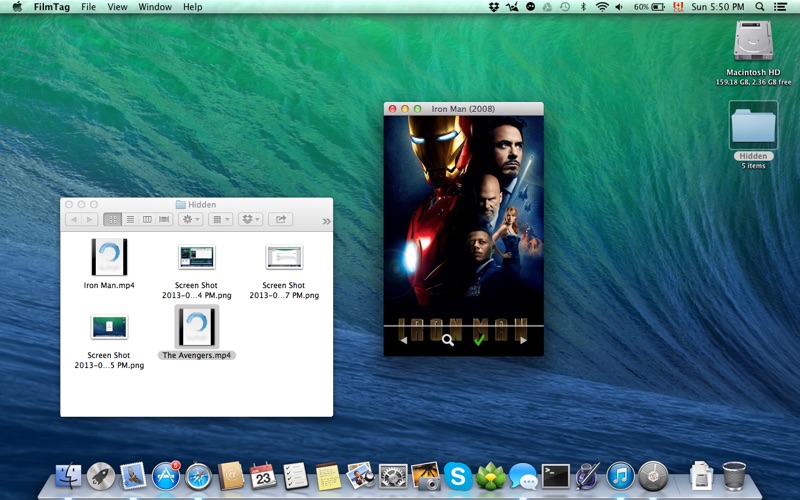
Task: Open Skype from the Dock
Action: (458, 476)
